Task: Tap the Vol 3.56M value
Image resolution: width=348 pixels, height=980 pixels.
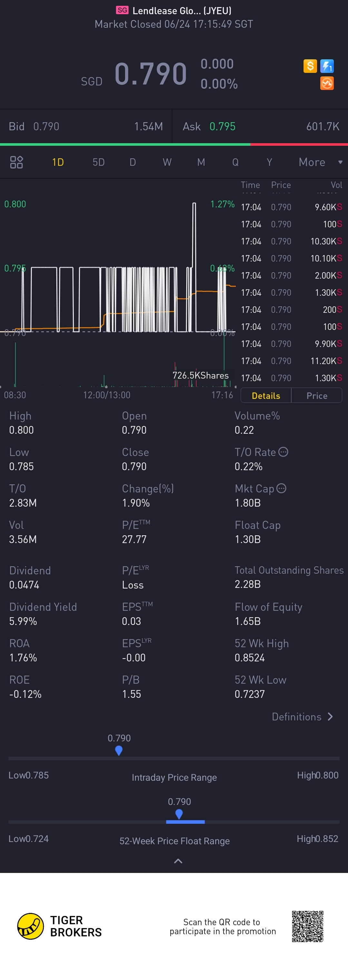Action: (x=23, y=539)
